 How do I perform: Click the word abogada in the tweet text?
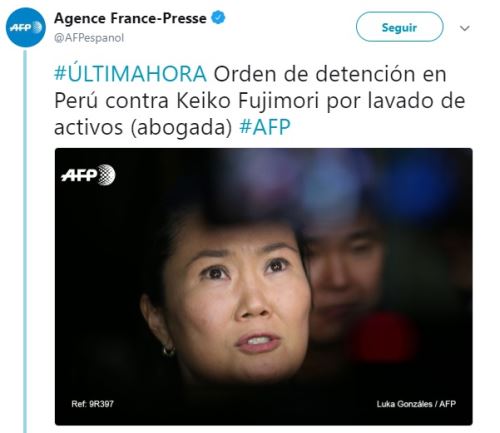181,127
